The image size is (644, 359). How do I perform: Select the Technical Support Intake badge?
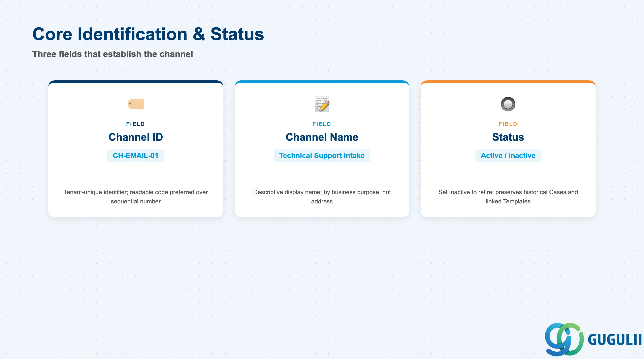coord(322,156)
